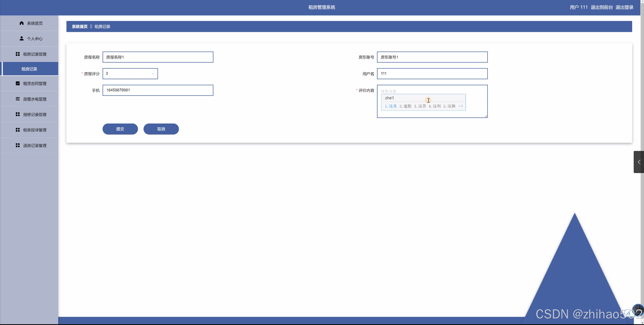The image size is (644, 325).
Task: Click the person icon for 个人中心
Action: 22,38
